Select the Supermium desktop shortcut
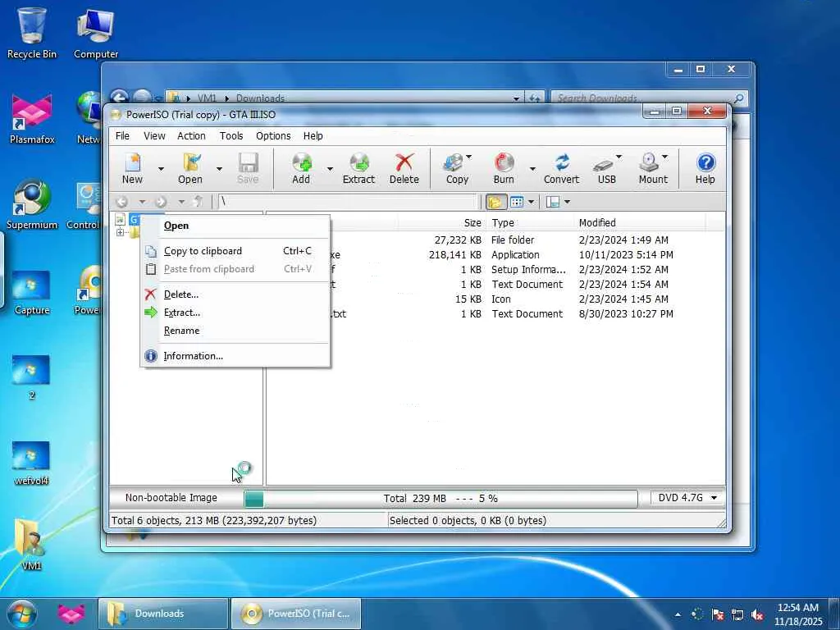 click(x=32, y=204)
